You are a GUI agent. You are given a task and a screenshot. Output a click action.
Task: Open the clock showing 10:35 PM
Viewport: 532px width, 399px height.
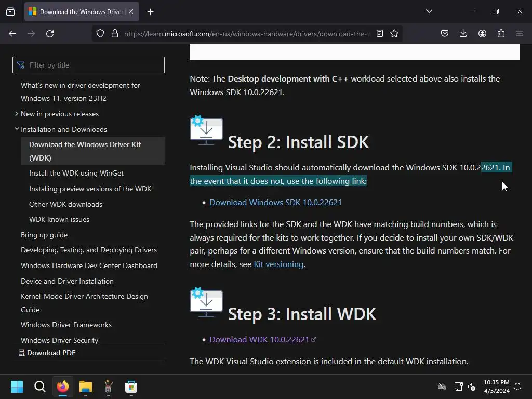496,387
